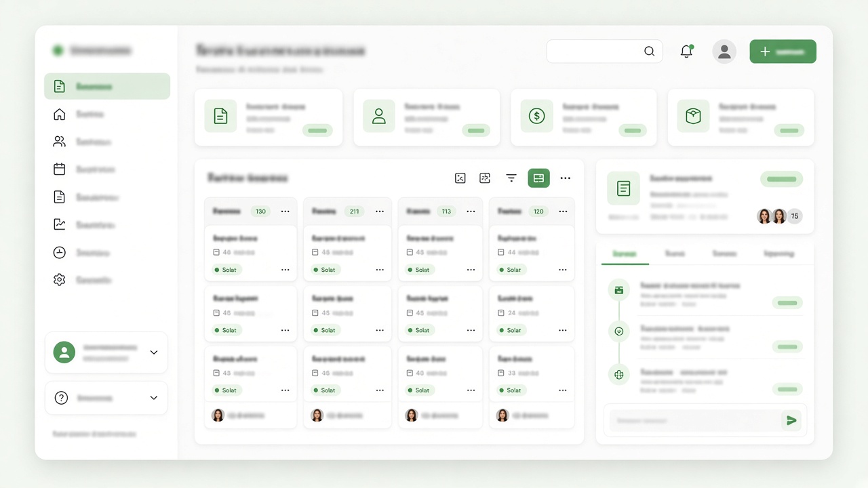Click the 75 badge next to avatars
This screenshot has height=488, width=868.
point(795,216)
